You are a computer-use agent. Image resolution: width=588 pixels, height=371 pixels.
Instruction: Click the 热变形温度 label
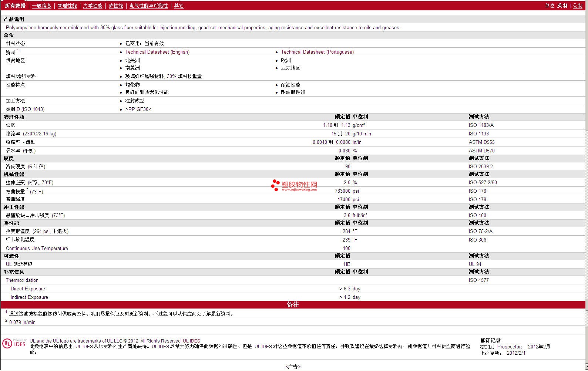[37, 232]
